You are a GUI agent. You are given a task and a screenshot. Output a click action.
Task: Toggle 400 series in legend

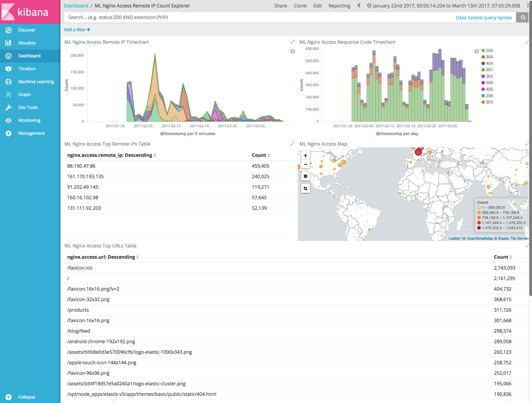(x=487, y=89)
